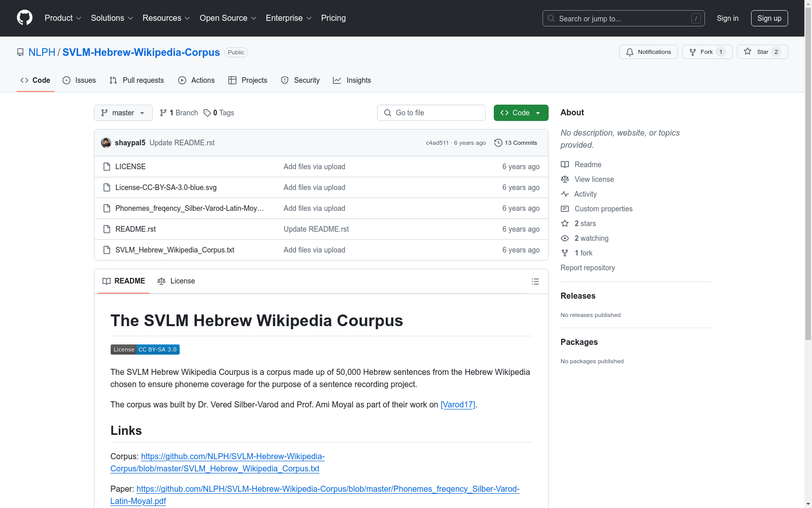The image size is (812, 508).
Task: Click the Search or jump to field
Action: pyautogui.click(x=624, y=18)
